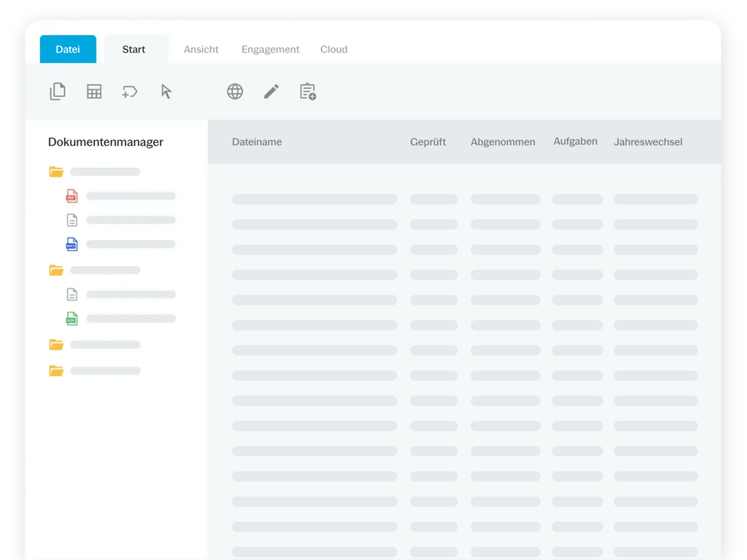Click the globe icon in toolbar
Viewport: 747px width, 560px height.
(x=235, y=91)
